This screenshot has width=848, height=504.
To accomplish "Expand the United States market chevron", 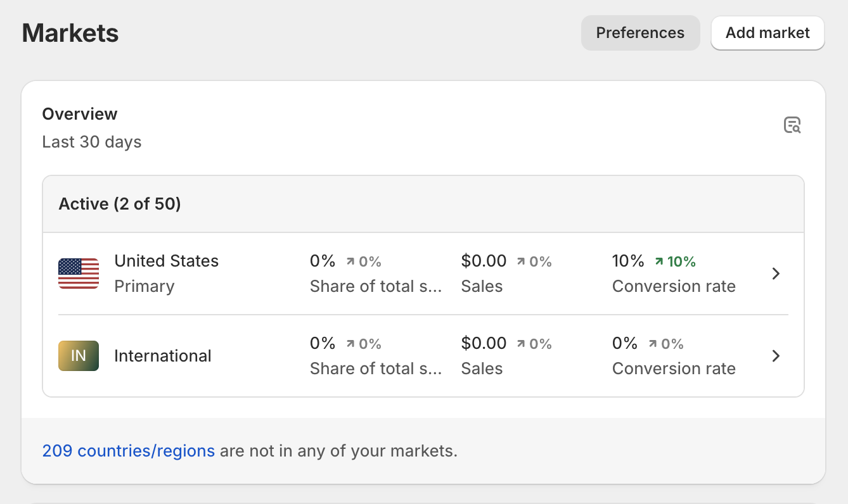I will [776, 274].
